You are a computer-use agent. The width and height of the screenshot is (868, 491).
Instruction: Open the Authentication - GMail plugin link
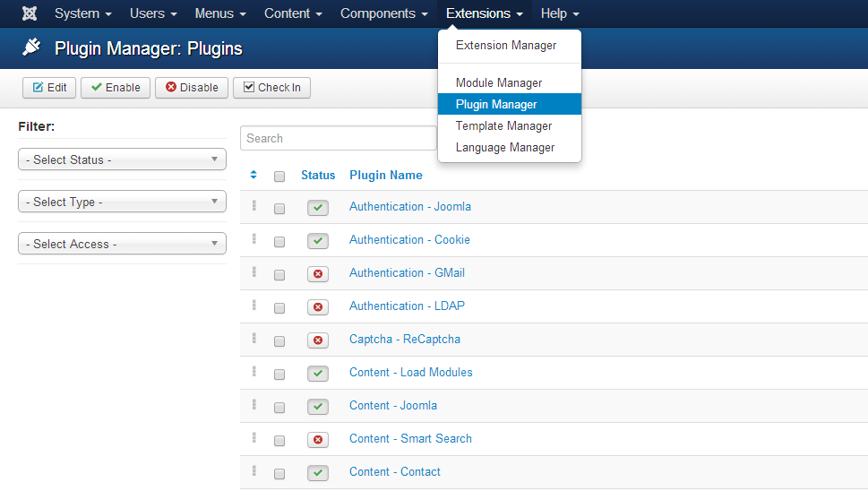[407, 273]
